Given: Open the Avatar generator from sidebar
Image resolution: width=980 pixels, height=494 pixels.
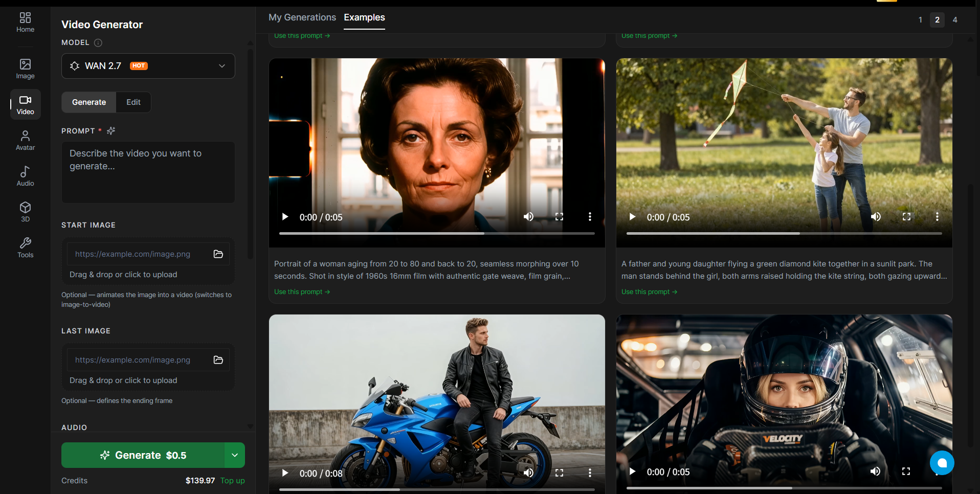Looking at the screenshot, I should coord(25,140).
